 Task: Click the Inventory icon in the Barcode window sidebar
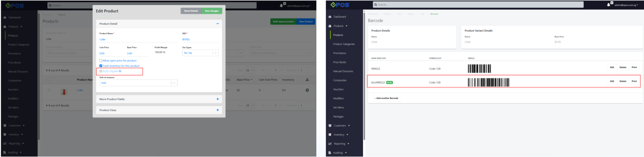click(330, 135)
